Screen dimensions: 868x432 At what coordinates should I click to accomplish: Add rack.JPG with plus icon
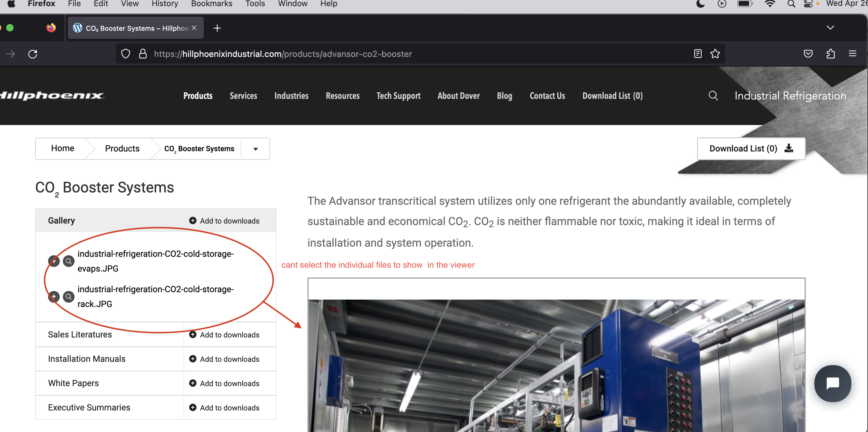click(x=54, y=296)
